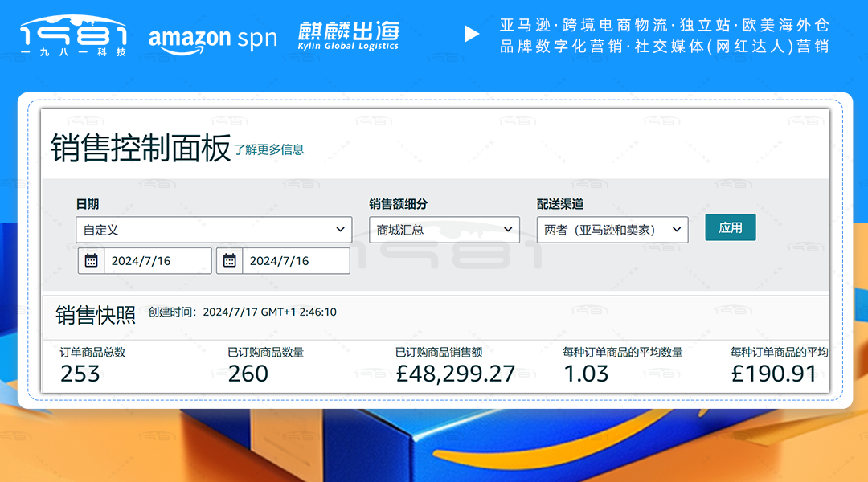Click the sales amount £48,299.27
This screenshot has height=482, width=868.
coord(456,374)
